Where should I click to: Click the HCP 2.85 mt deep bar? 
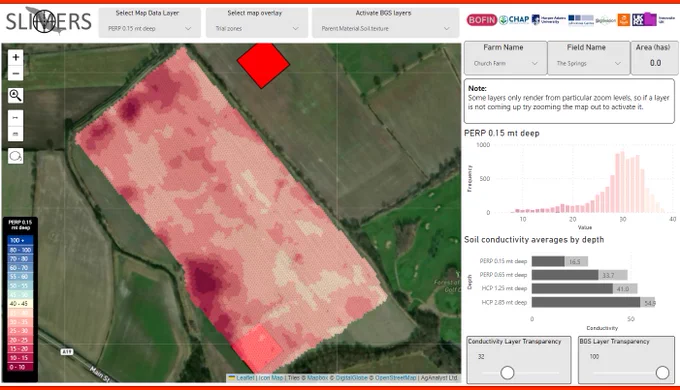[x=593, y=302]
